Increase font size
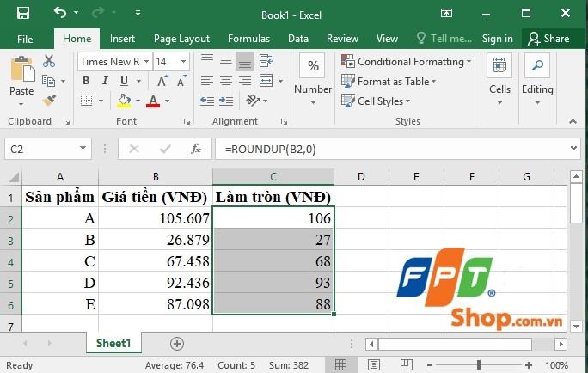588x373 pixels. pyautogui.click(x=162, y=81)
